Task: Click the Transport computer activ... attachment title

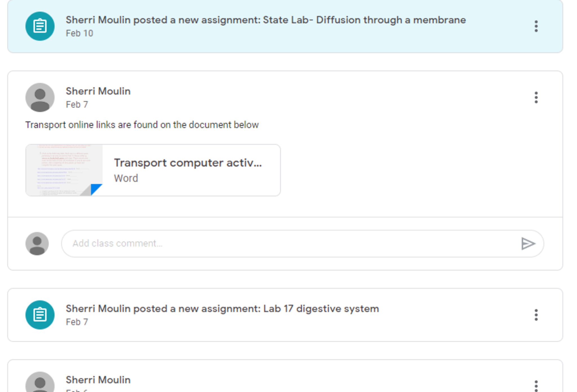Action: (x=188, y=163)
